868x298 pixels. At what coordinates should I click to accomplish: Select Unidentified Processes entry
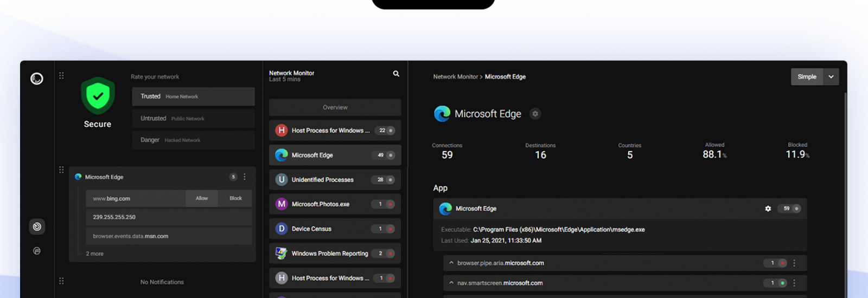pyautogui.click(x=335, y=179)
